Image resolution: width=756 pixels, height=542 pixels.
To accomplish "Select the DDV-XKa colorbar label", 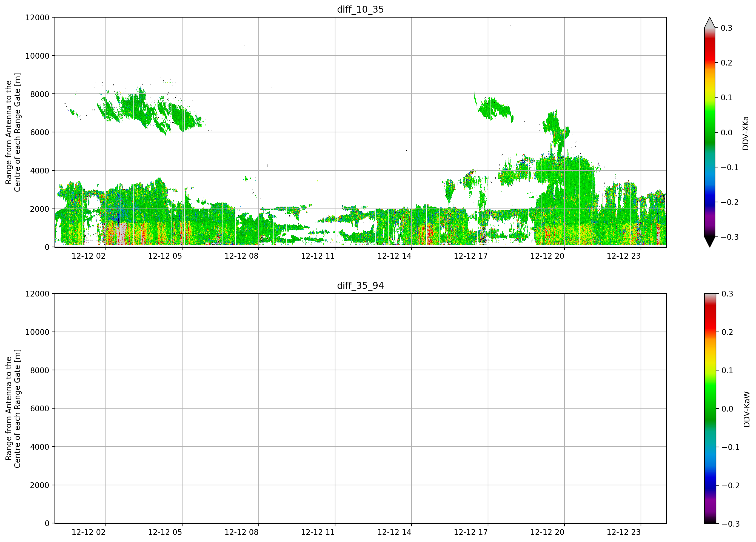I will [746, 133].
